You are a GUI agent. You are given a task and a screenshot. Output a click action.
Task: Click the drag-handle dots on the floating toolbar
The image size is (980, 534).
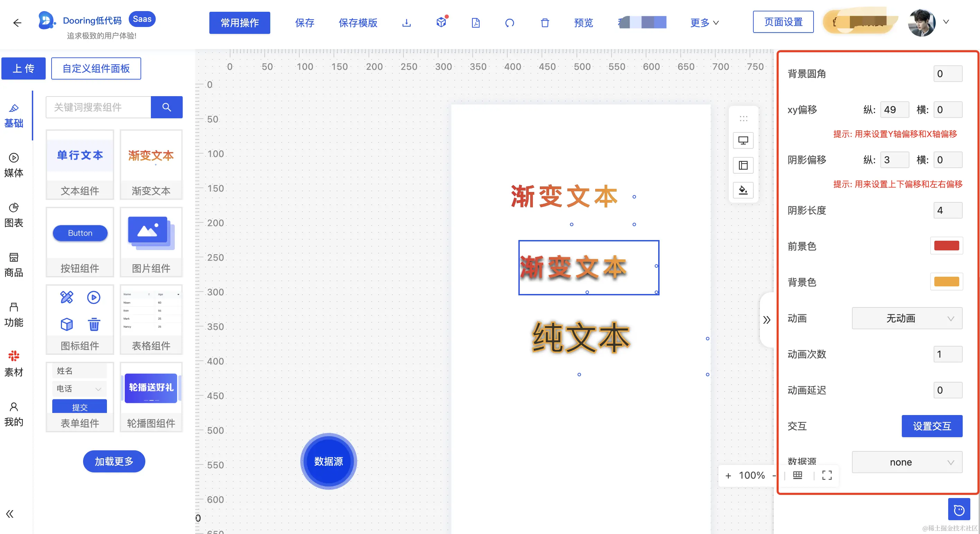pyautogui.click(x=743, y=119)
